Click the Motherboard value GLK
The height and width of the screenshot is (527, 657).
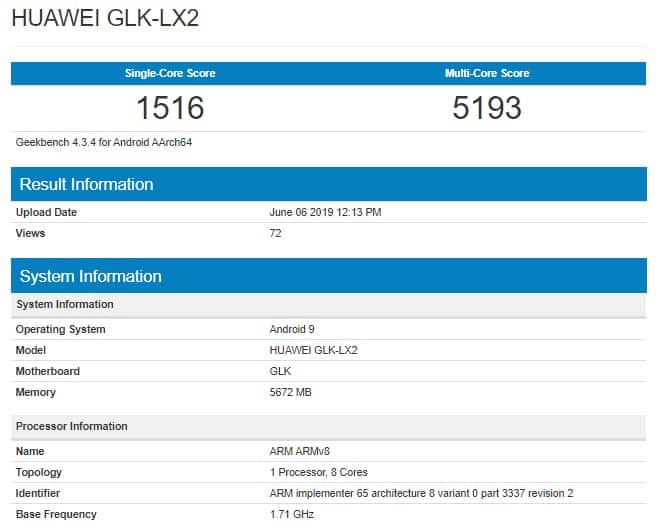click(x=280, y=371)
